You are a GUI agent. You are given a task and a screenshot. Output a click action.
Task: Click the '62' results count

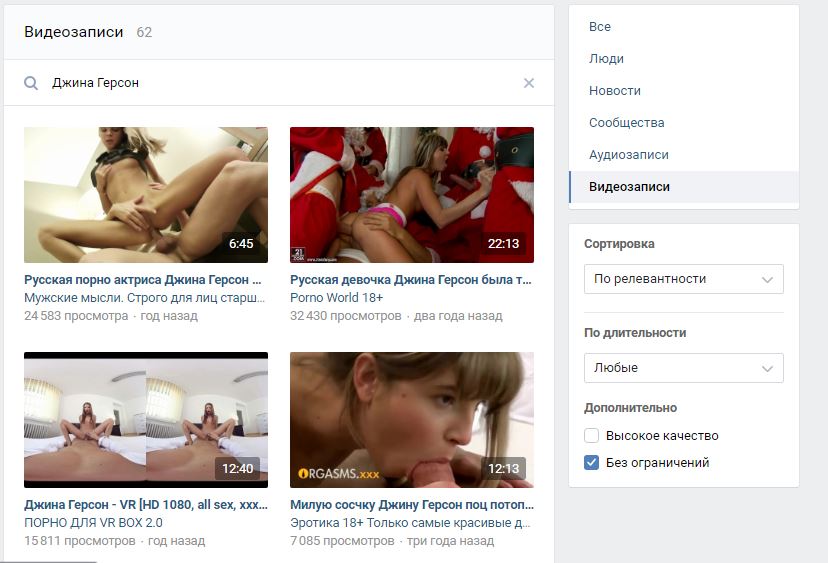pyautogui.click(x=144, y=32)
